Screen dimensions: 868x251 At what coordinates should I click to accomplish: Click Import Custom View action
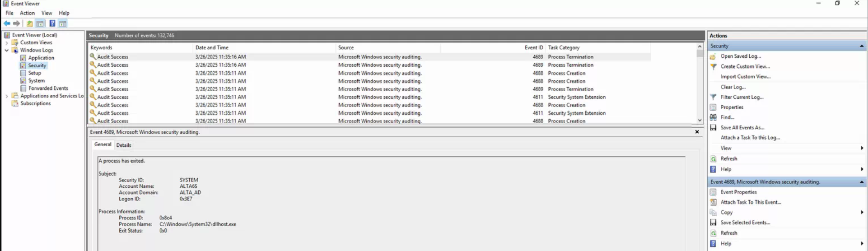pyautogui.click(x=745, y=77)
